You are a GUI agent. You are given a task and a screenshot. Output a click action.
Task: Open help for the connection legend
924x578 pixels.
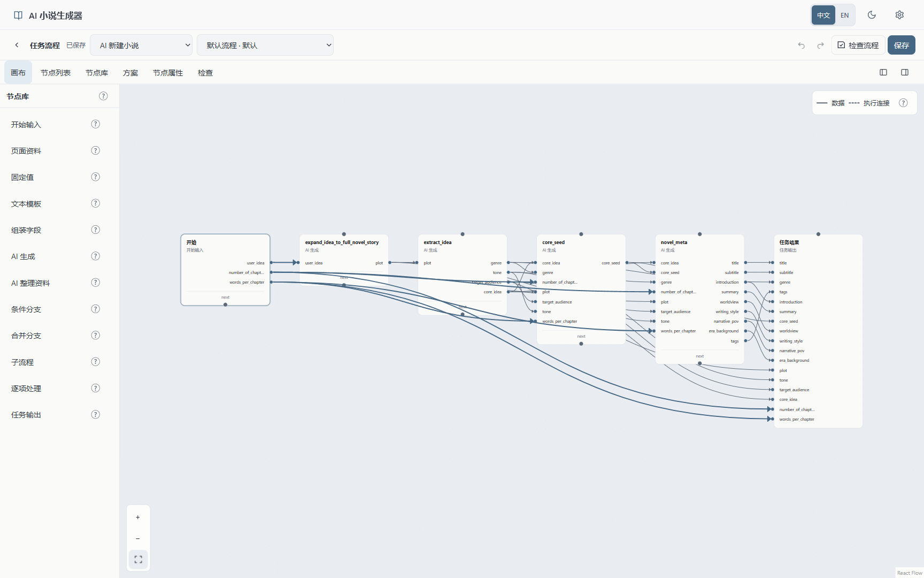coord(903,103)
